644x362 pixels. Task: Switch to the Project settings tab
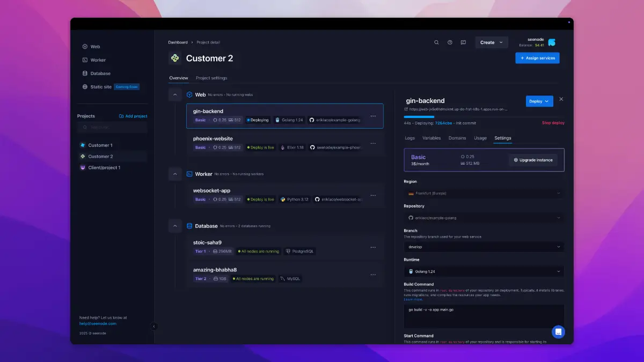[x=211, y=78]
